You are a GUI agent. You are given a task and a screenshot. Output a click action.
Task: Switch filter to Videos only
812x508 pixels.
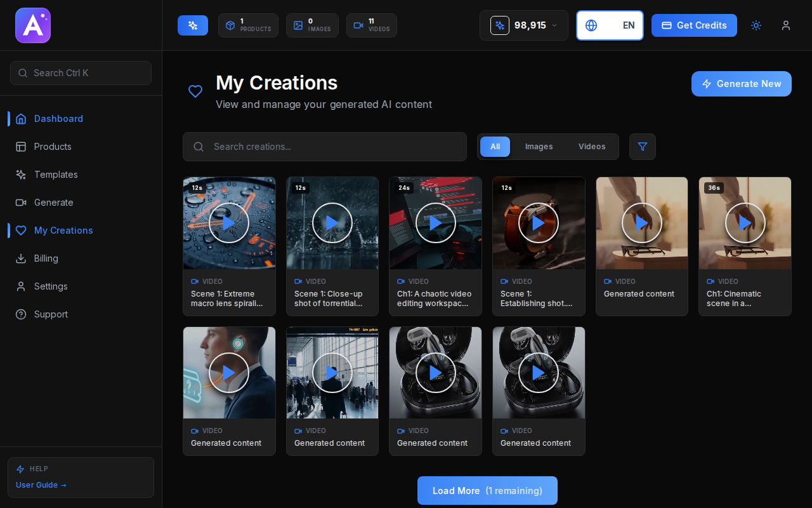click(x=592, y=147)
